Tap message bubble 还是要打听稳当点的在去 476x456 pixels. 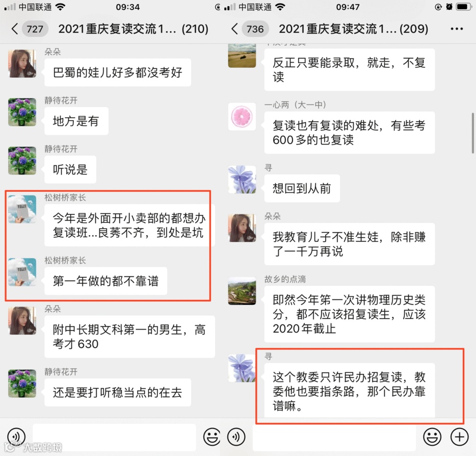coord(118,392)
